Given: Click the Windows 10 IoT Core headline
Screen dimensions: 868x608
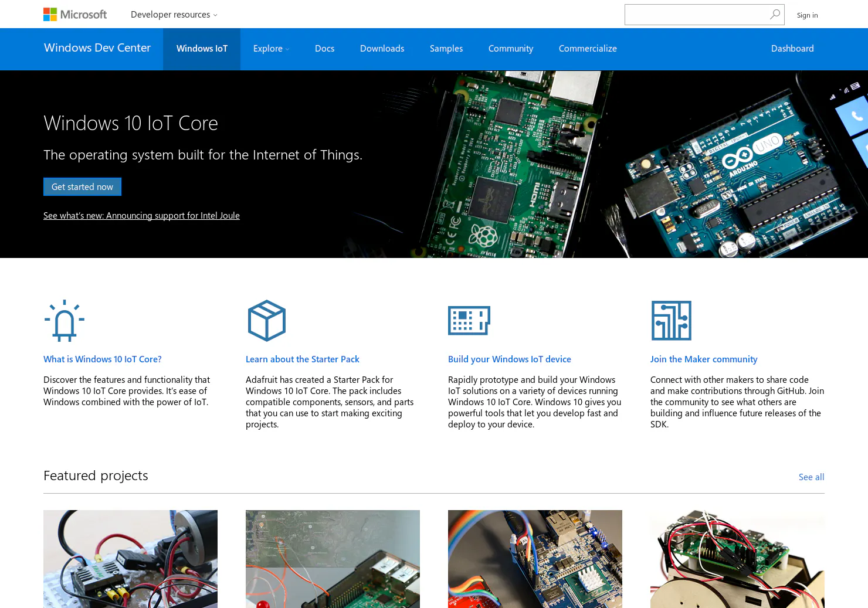Looking at the screenshot, I should [x=131, y=123].
